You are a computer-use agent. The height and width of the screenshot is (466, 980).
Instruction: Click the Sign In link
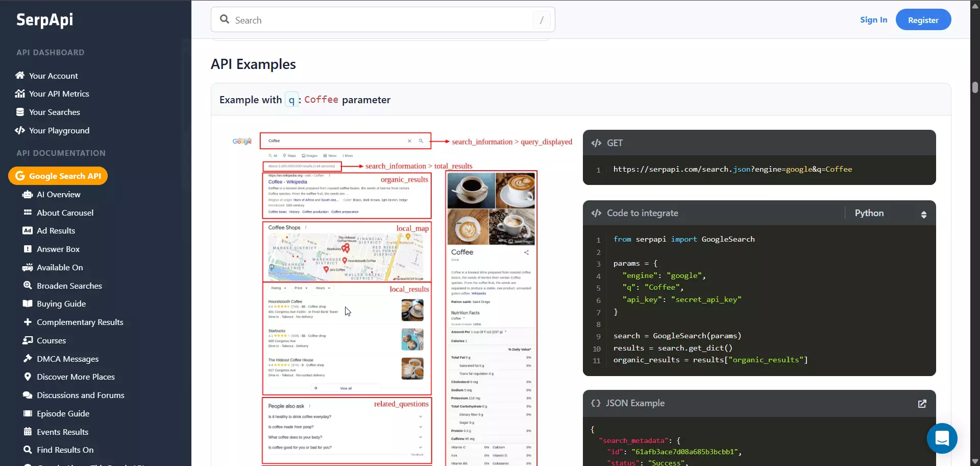pyautogui.click(x=874, y=19)
